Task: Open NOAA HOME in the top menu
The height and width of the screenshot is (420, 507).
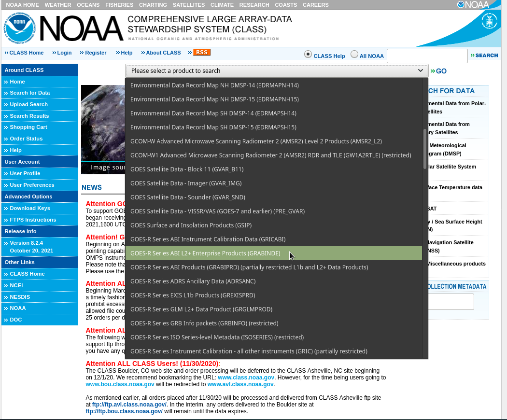Action: tap(22, 5)
